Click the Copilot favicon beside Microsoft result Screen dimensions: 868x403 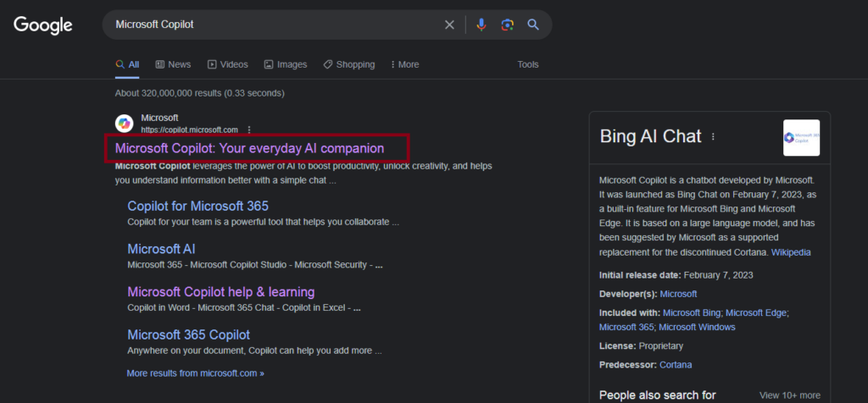(125, 124)
